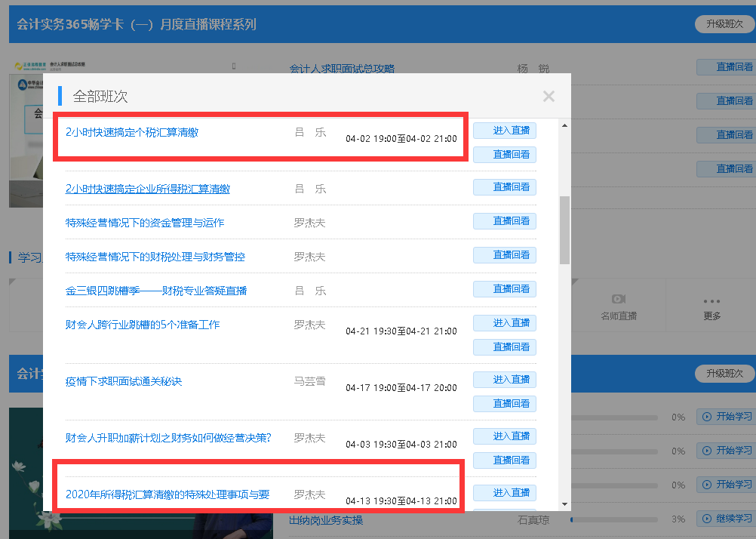Click the scrollbar of the 全部班次 dialog

coord(565,211)
